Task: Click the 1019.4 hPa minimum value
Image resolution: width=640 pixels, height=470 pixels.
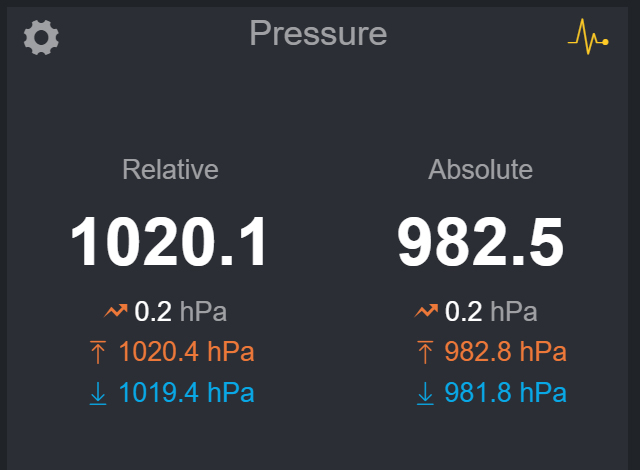Action: coord(187,393)
